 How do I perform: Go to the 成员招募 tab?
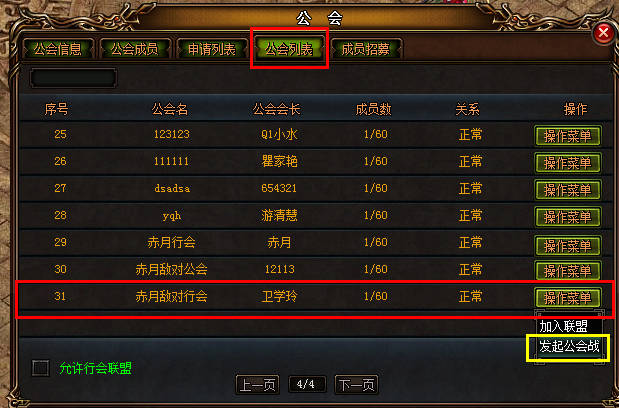pos(366,49)
